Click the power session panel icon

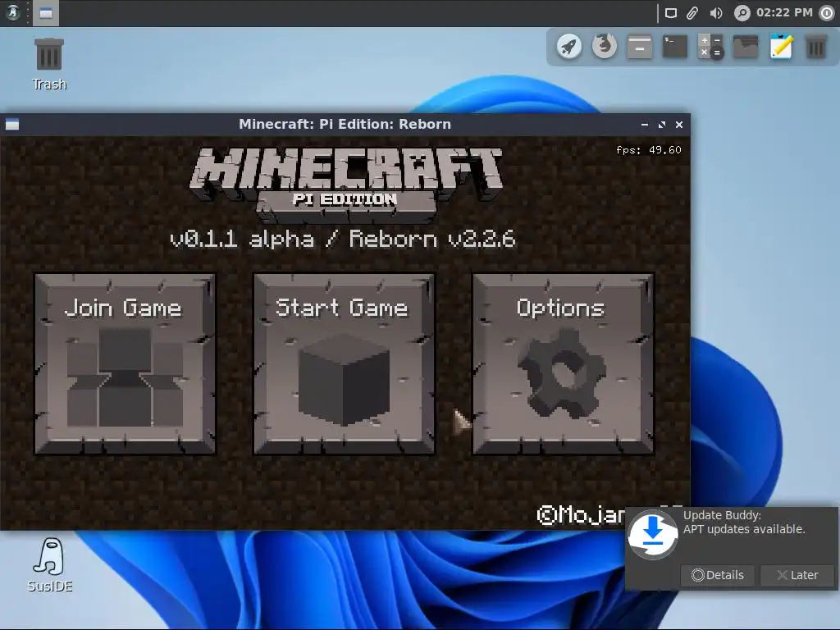827,13
